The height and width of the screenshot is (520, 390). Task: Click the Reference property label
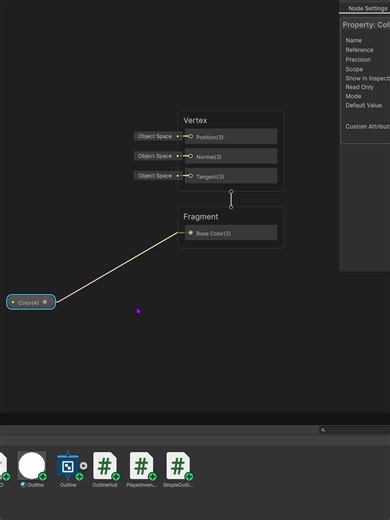pyautogui.click(x=359, y=50)
